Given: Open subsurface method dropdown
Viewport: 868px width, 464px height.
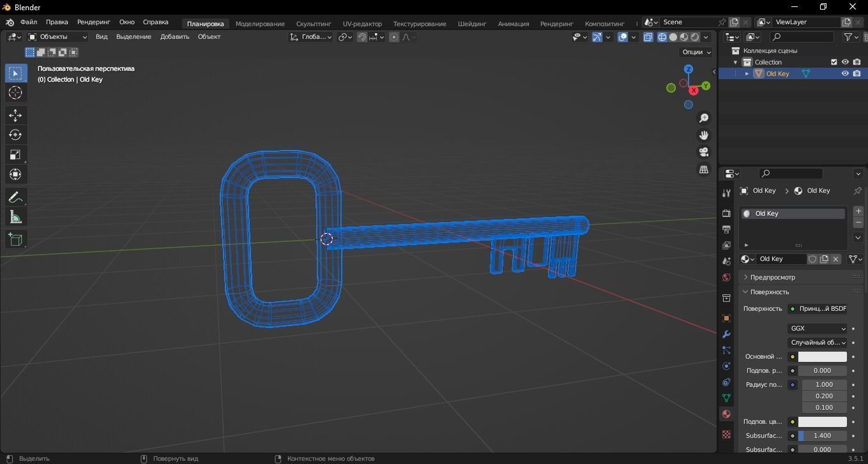Looking at the screenshot, I should (817, 343).
